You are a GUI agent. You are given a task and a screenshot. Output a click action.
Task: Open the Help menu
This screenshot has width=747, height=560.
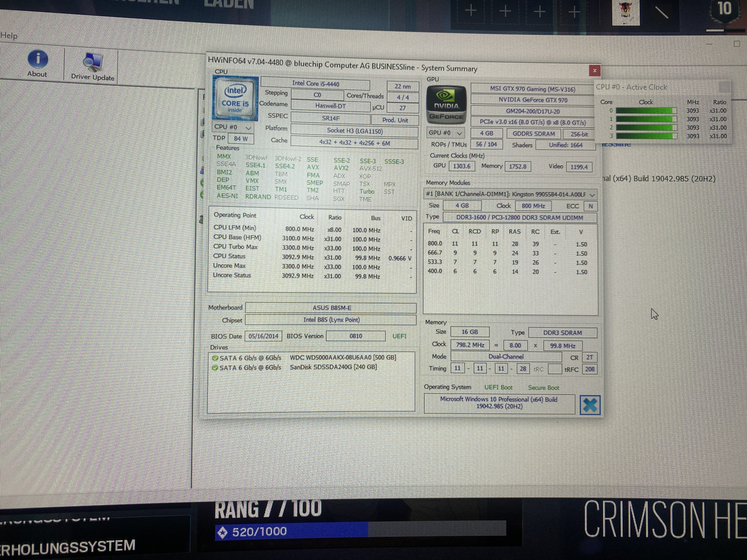[9, 35]
